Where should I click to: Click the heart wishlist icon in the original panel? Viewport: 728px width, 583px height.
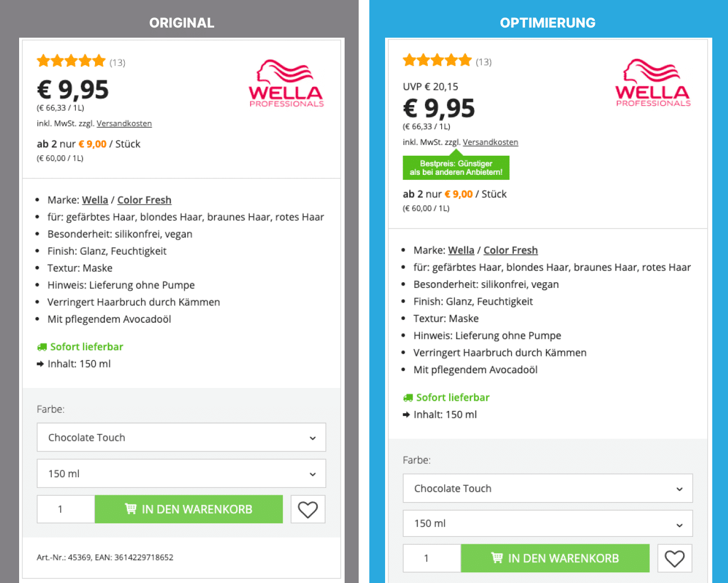pos(308,509)
